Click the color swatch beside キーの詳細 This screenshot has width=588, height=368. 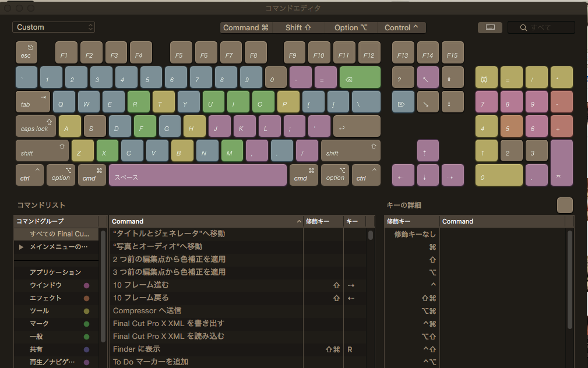point(565,205)
